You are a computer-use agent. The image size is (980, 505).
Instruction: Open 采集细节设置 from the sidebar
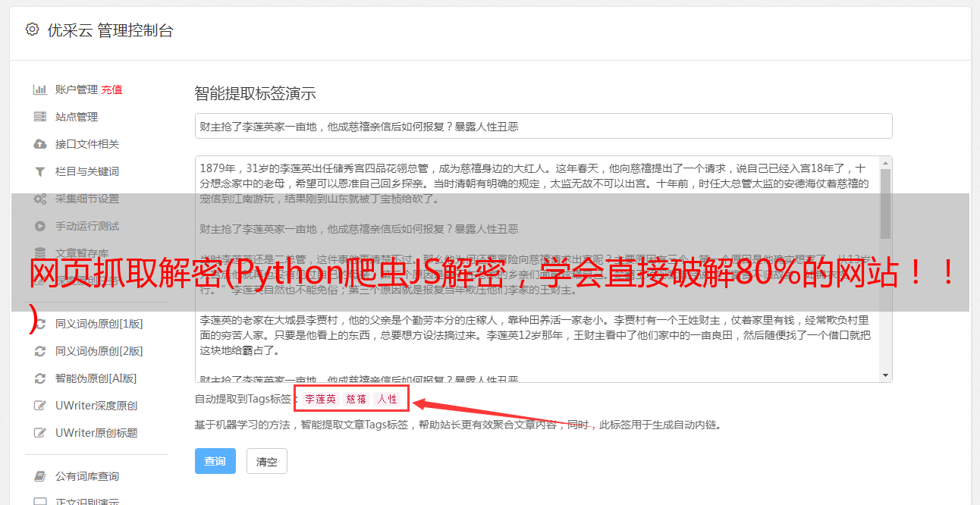[86, 199]
